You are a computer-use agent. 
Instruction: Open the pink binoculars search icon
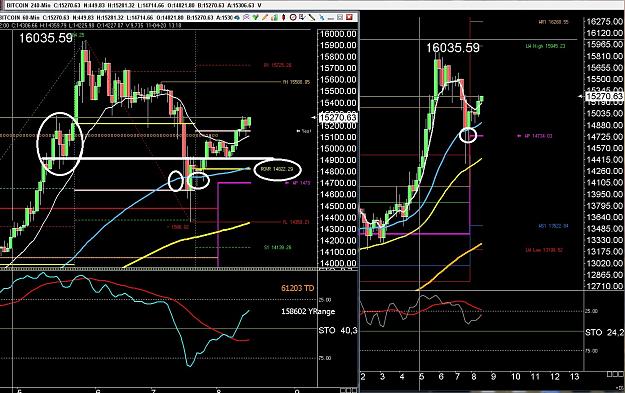coord(246,17)
